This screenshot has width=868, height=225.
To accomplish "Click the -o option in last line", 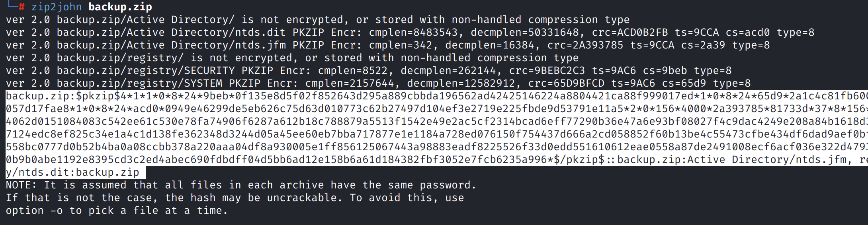I will [x=57, y=210].
